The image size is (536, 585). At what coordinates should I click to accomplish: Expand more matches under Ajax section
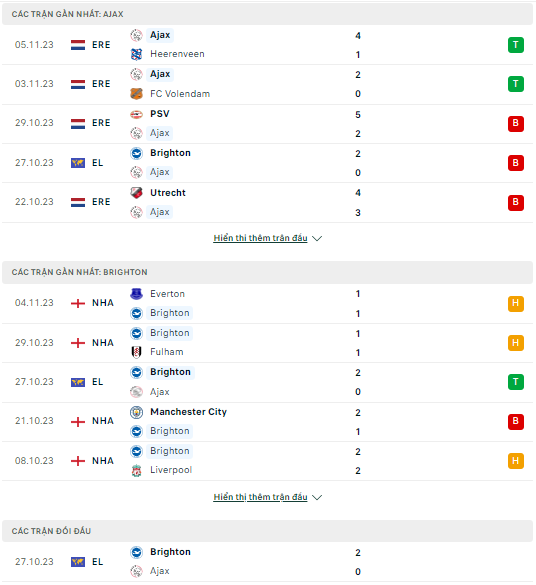(260, 238)
